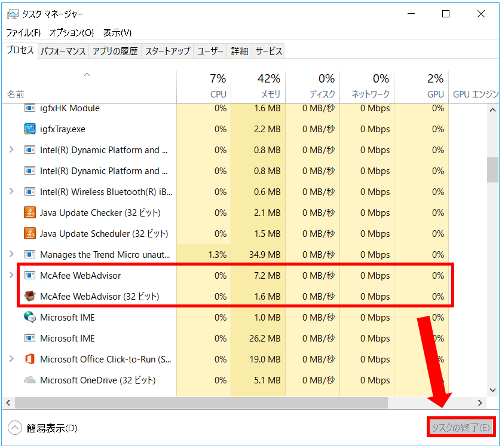Click the Microsoft OneDrive cloud icon
This screenshot has height=448, width=502.
(x=30, y=380)
